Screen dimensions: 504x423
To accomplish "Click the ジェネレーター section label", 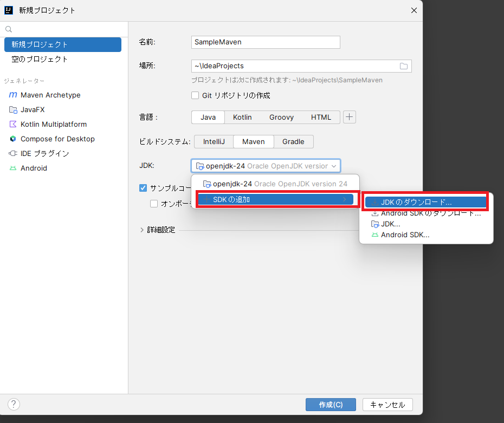I will click(24, 81).
